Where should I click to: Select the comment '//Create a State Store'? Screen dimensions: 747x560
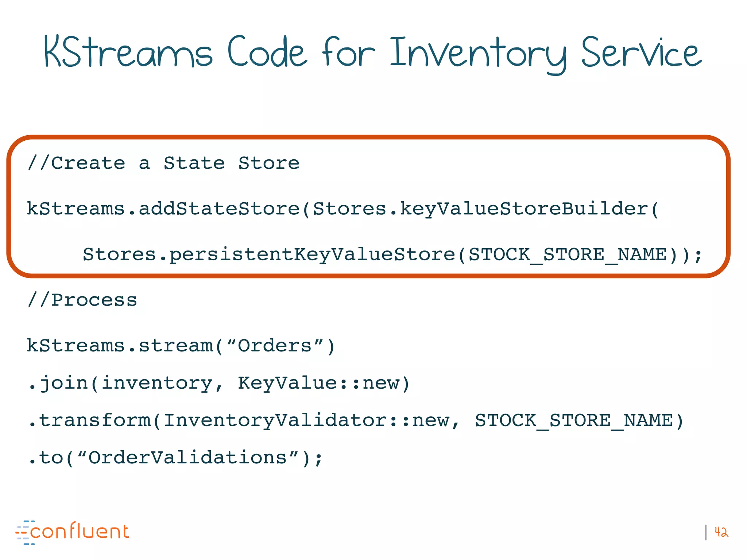pyautogui.click(x=163, y=163)
